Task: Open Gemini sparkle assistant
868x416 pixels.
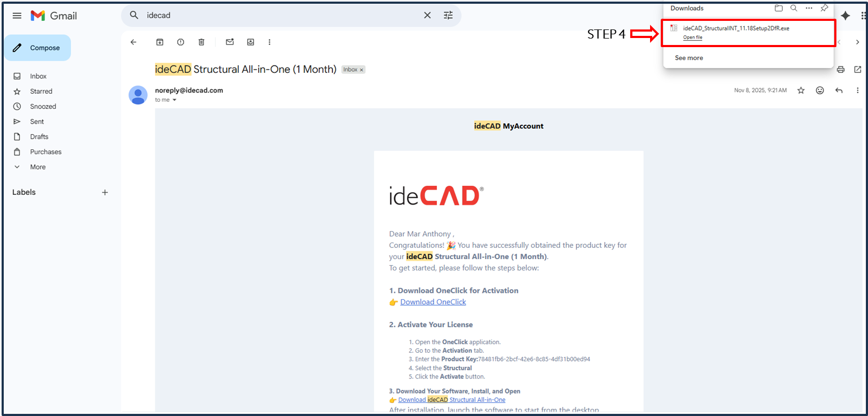Action: [846, 16]
